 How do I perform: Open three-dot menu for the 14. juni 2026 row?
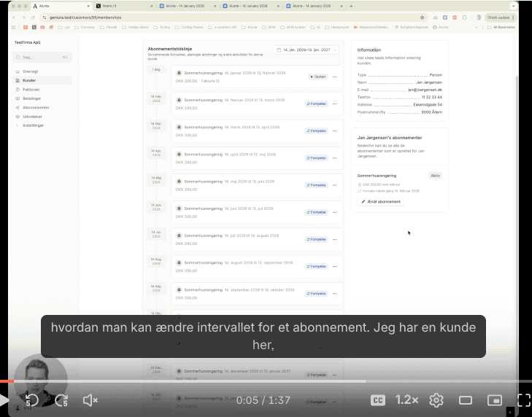tap(334, 212)
